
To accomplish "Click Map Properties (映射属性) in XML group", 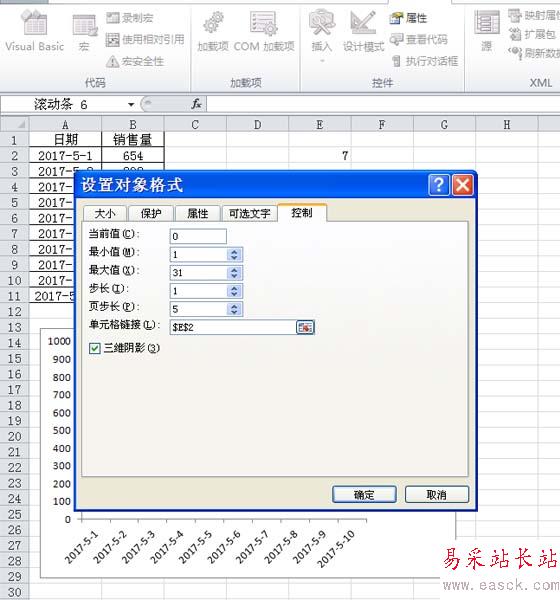I will pyautogui.click(x=534, y=15).
